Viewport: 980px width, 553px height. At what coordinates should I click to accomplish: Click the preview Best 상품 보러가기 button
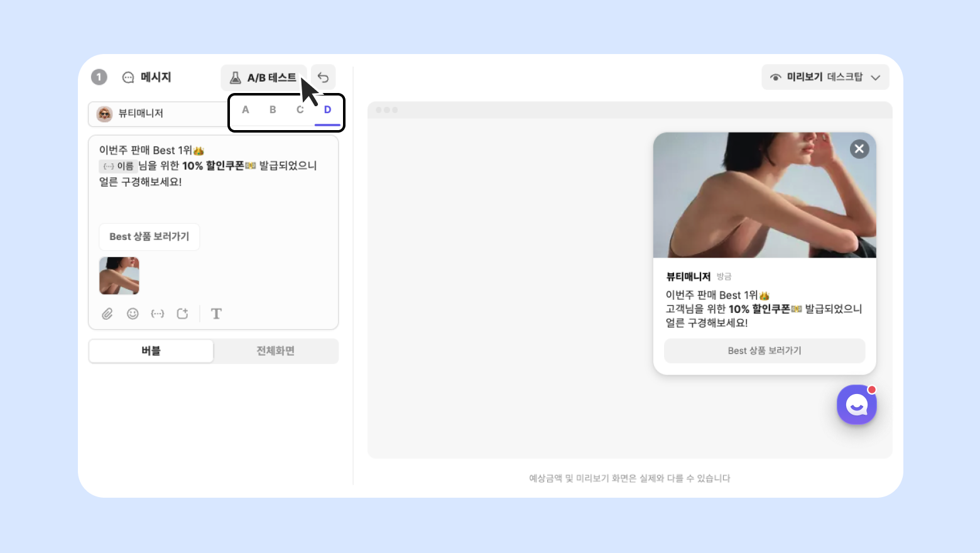point(765,351)
